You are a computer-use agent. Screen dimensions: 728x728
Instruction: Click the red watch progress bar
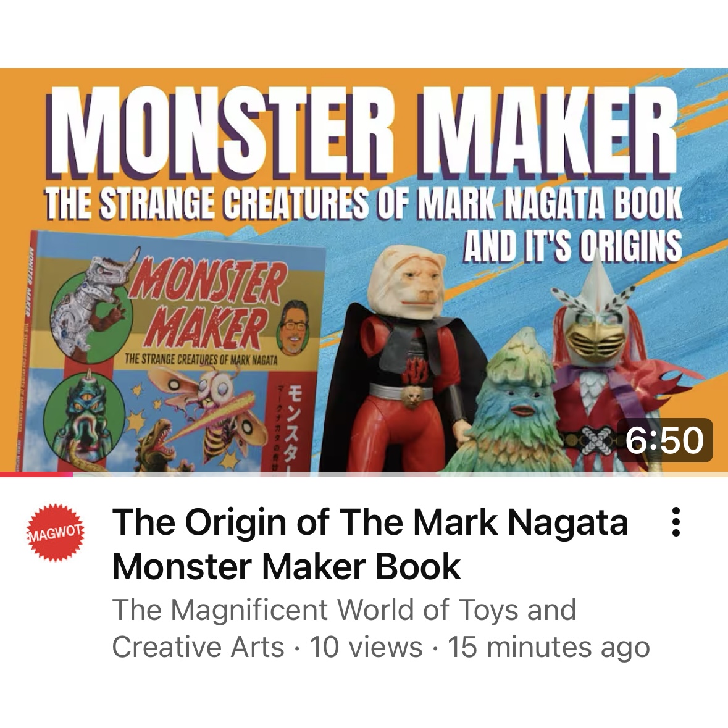(x=36, y=474)
